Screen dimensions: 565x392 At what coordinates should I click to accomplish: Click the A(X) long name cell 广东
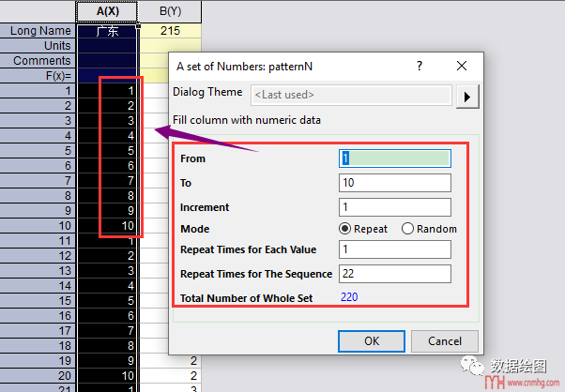(107, 31)
